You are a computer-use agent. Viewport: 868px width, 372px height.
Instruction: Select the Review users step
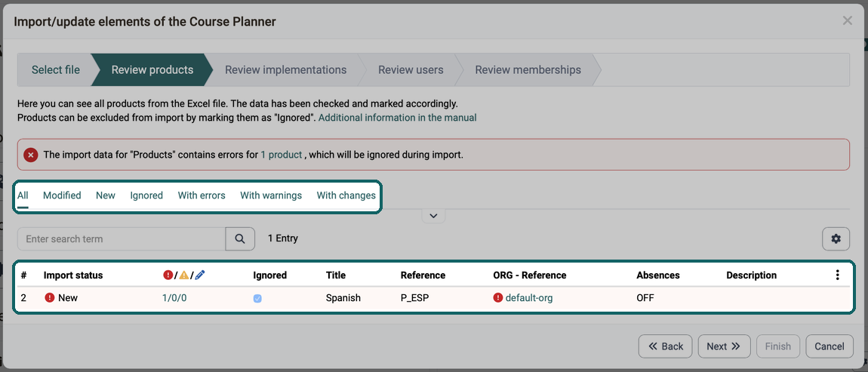411,69
